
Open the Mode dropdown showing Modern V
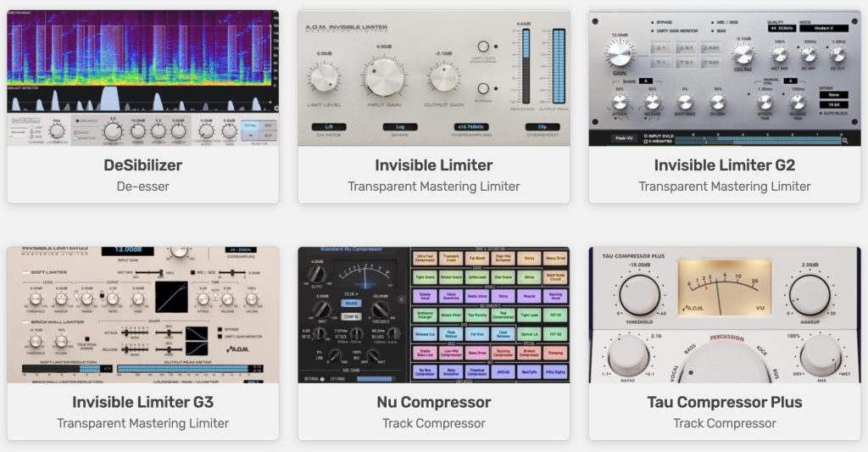pyautogui.click(x=825, y=27)
